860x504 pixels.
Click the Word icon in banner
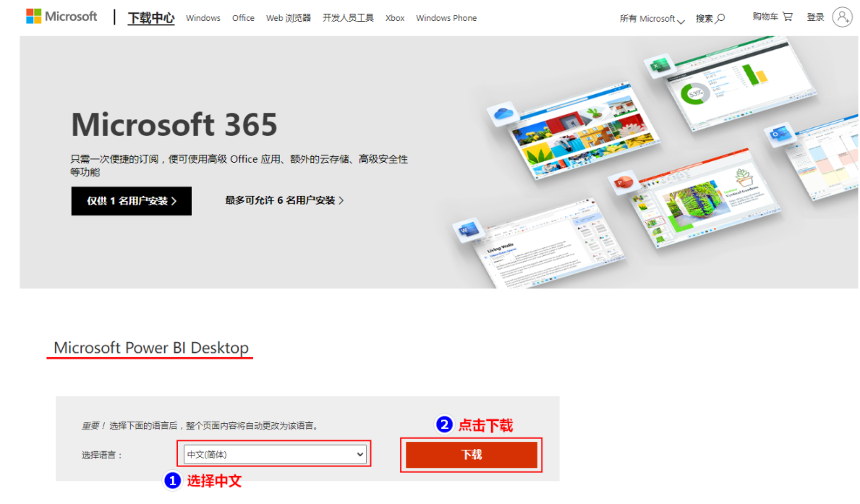(467, 231)
